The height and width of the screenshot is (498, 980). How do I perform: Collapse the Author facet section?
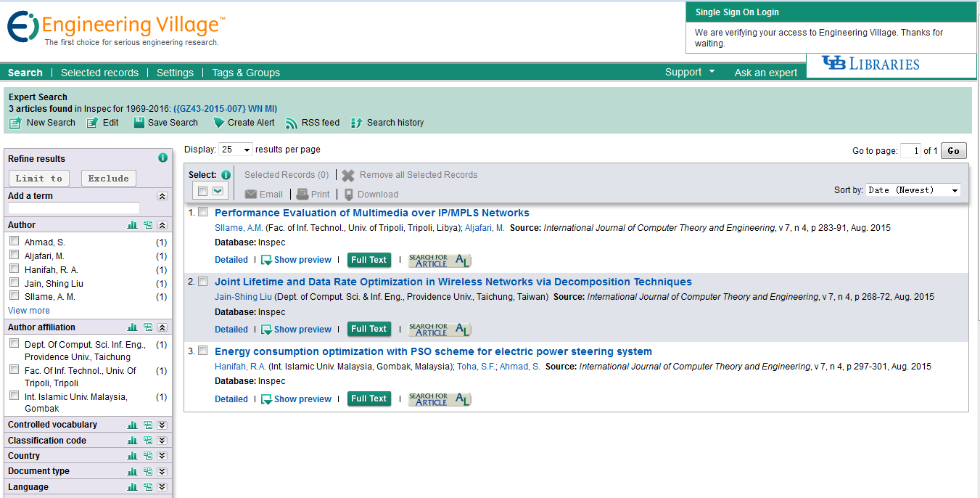(162, 225)
